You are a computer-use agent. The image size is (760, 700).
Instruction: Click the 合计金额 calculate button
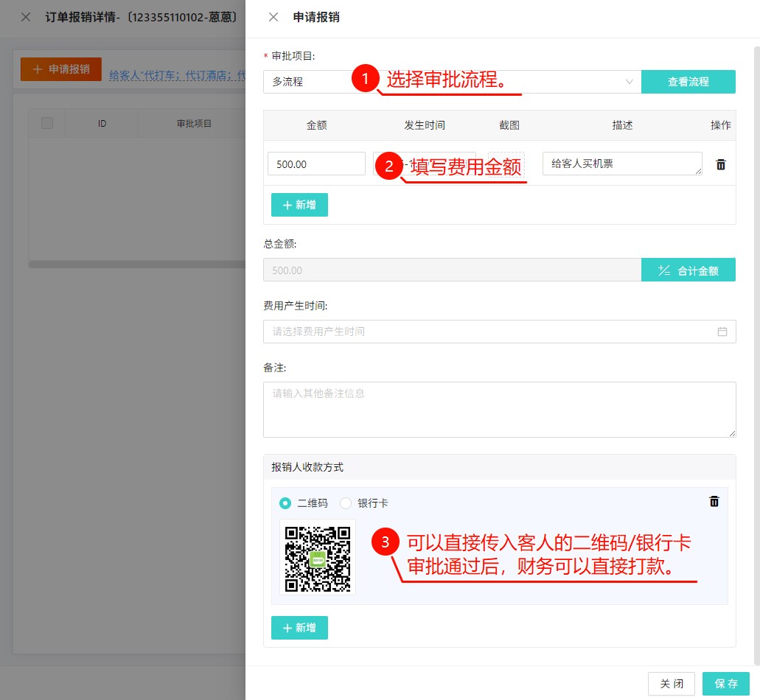(x=688, y=270)
